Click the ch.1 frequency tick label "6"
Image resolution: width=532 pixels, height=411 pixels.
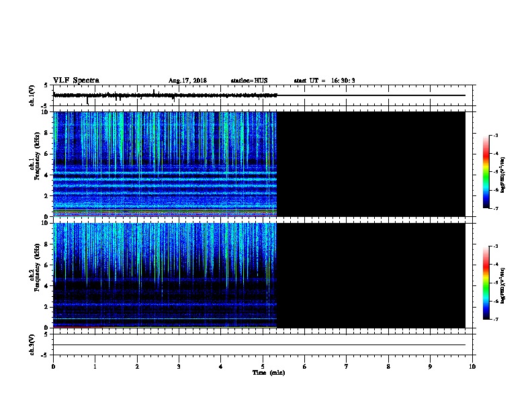(46, 154)
